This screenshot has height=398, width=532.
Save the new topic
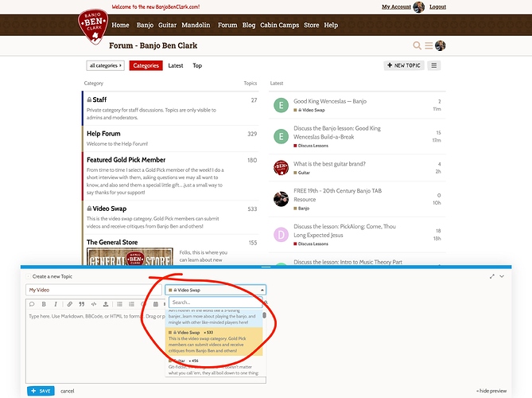click(41, 391)
